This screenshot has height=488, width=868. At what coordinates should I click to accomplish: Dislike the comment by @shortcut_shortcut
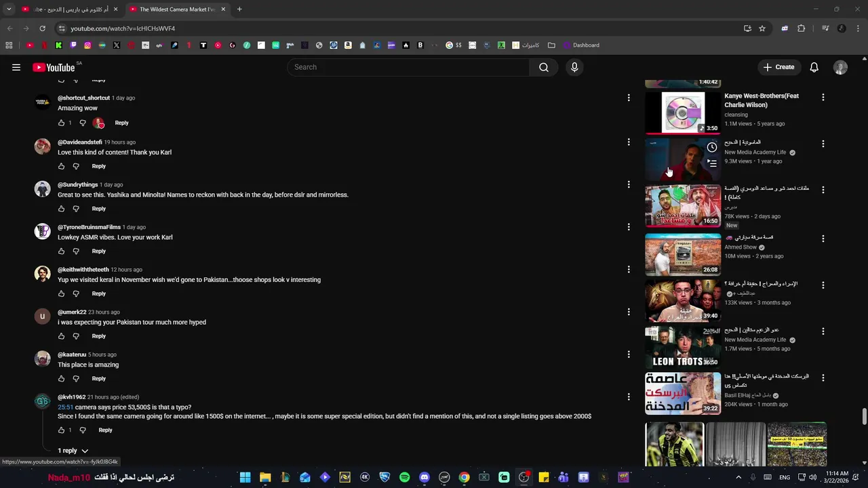pos(83,123)
